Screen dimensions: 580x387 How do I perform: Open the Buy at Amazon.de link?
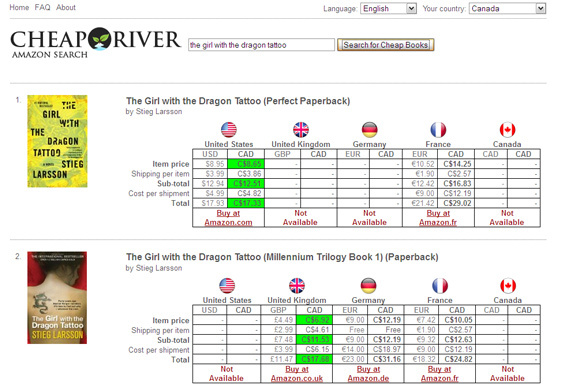pyautogui.click(x=368, y=374)
